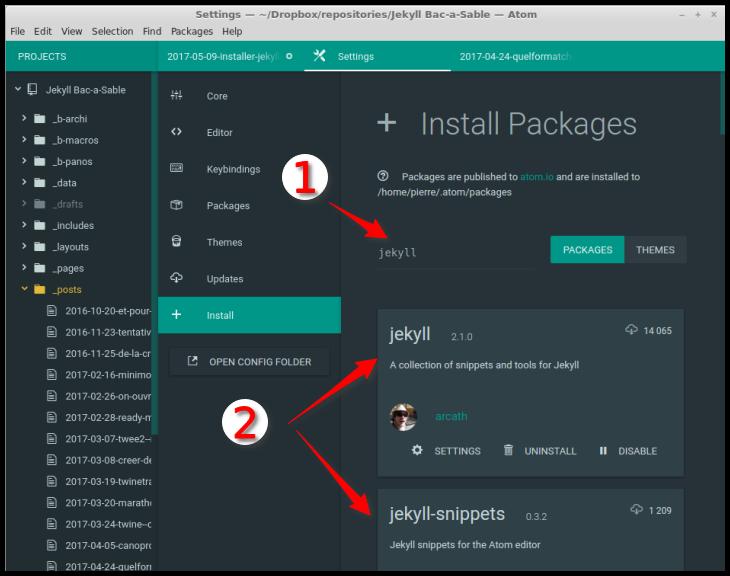Collapse the Jekyll Bac-a-Sable project root
Screen dimensions: 730x576
coord(18,88)
